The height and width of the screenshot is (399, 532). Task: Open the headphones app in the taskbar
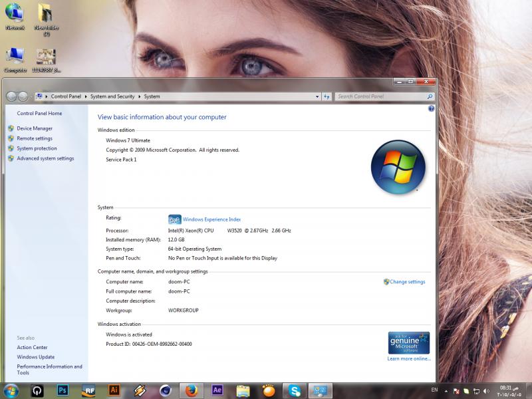[x=37, y=391]
